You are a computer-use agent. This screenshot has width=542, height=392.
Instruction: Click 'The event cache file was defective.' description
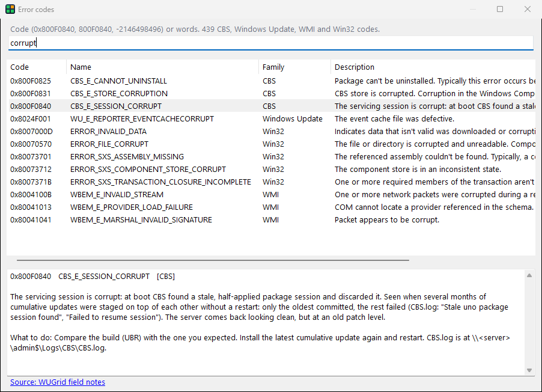tap(394, 119)
